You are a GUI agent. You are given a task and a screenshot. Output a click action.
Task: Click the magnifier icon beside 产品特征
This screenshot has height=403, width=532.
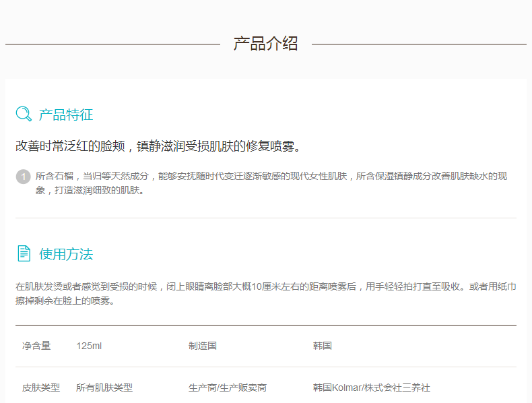click(x=24, y=114)
